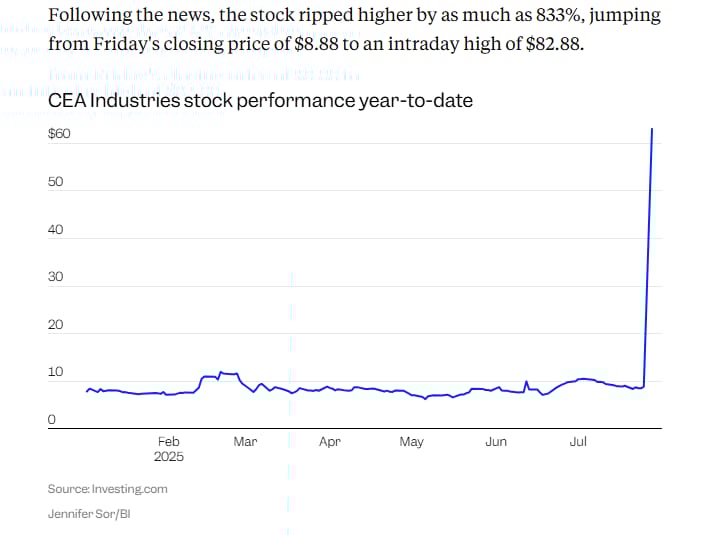The image size is (717, 535).
Task: Click the Source: Investing.com credit
Action: pos(107,489)
